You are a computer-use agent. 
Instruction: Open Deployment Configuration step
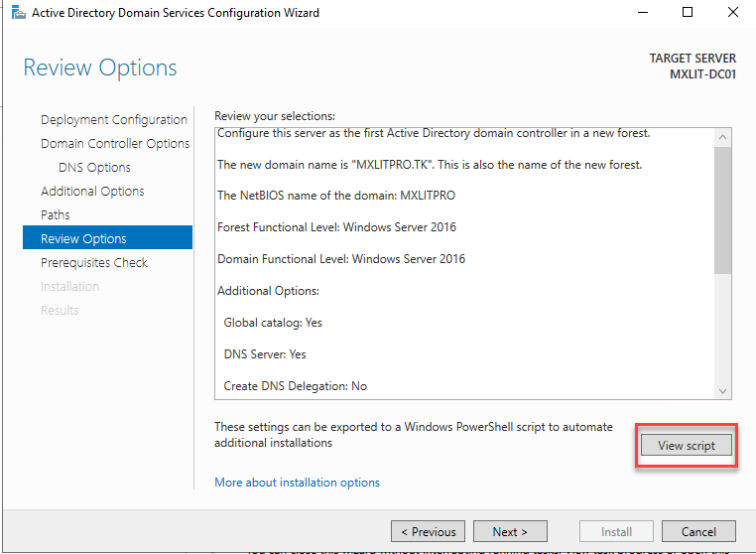click(113, 120)
